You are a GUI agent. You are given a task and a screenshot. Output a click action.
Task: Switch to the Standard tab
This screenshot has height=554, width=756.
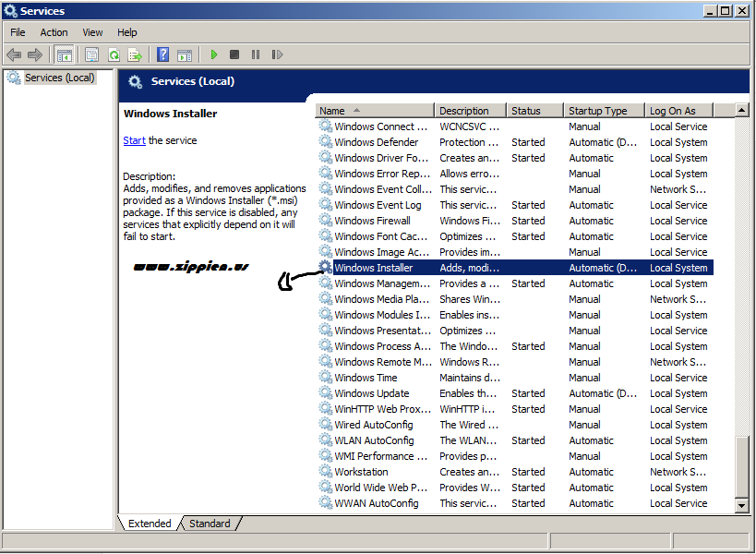(x=210, y=524)
